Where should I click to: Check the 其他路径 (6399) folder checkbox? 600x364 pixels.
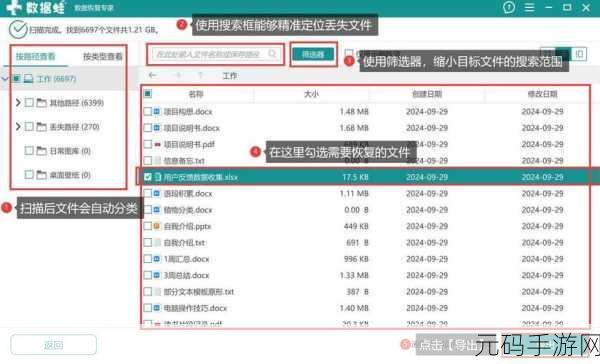pos(29,103)
